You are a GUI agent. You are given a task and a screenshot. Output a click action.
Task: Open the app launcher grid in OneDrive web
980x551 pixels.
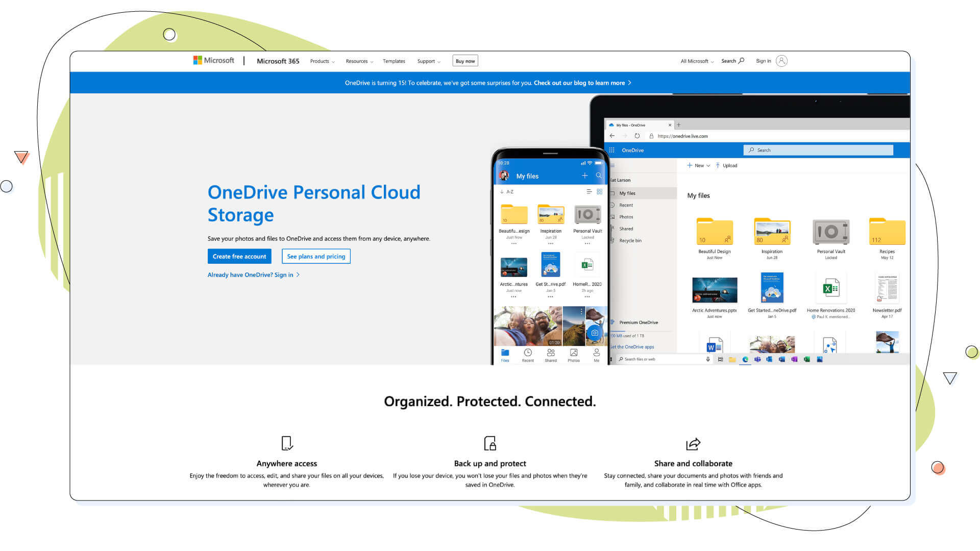point(611,150)
